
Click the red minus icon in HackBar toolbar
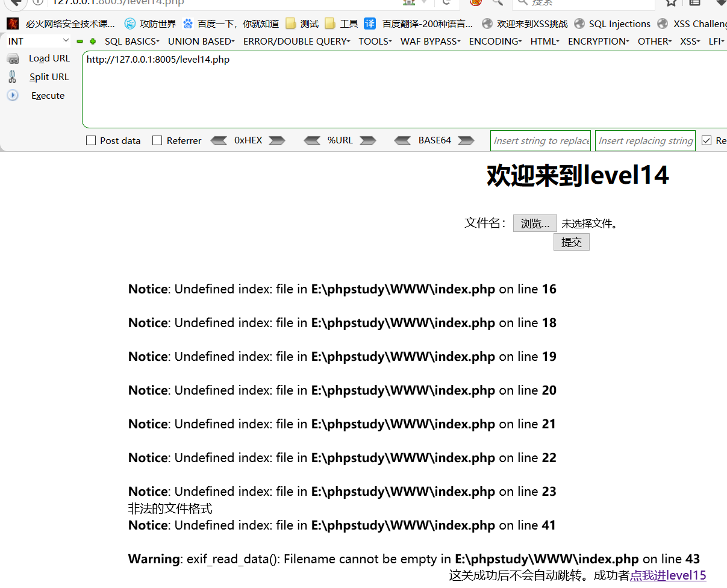pyautogui.click(x=79, y=41)
